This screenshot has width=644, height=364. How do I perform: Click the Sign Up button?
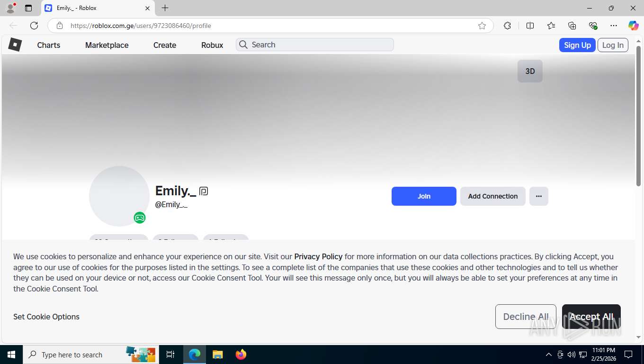tap(577, 45)
